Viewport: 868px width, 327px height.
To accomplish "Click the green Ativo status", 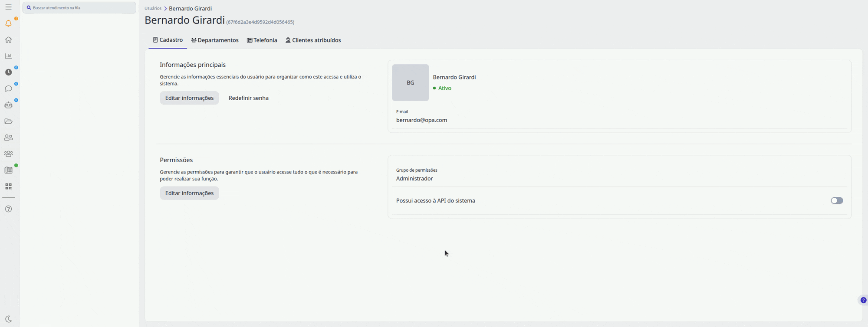I will coord(442,88).
